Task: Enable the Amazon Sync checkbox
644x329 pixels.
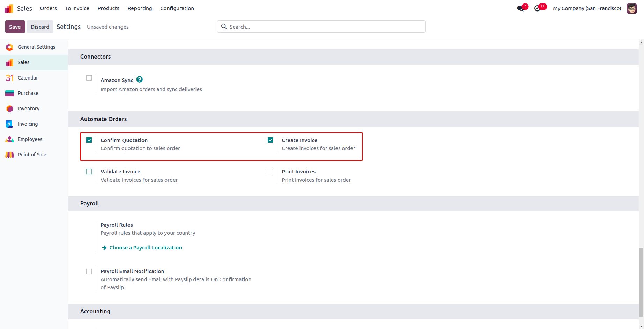Action: (89, 78)
